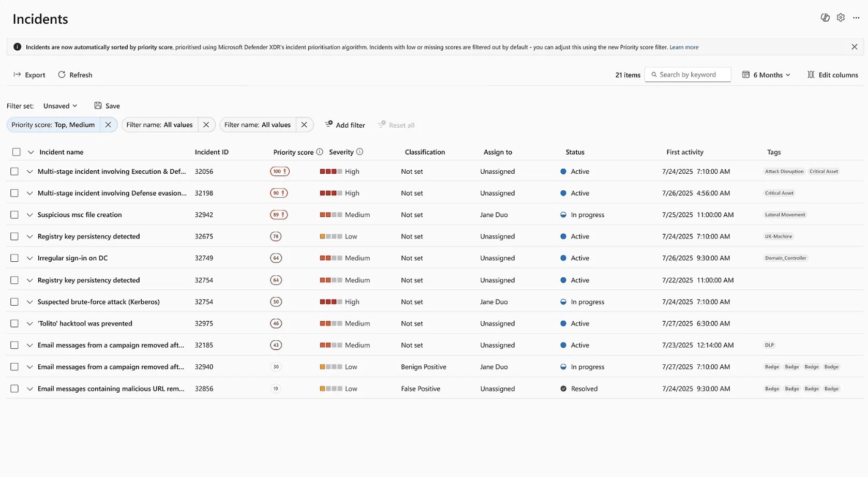868x477 pixels.
Task: Expand the Suspicious msc file creation row
Action: [29, 215]
